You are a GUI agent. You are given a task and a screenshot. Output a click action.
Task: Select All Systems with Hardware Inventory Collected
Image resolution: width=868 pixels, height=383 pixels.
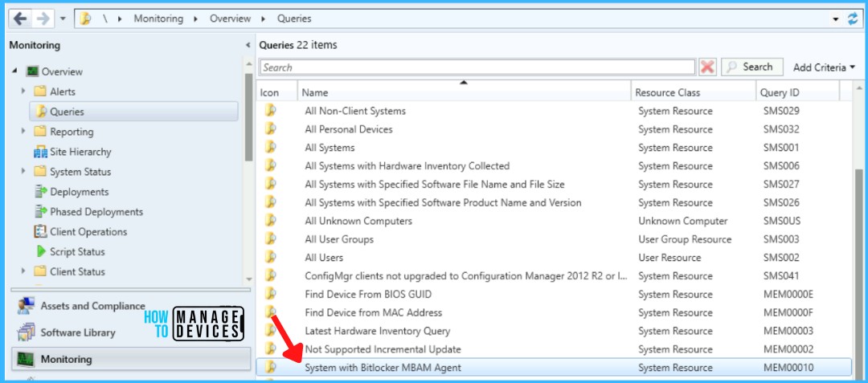[x=407, y=165]
